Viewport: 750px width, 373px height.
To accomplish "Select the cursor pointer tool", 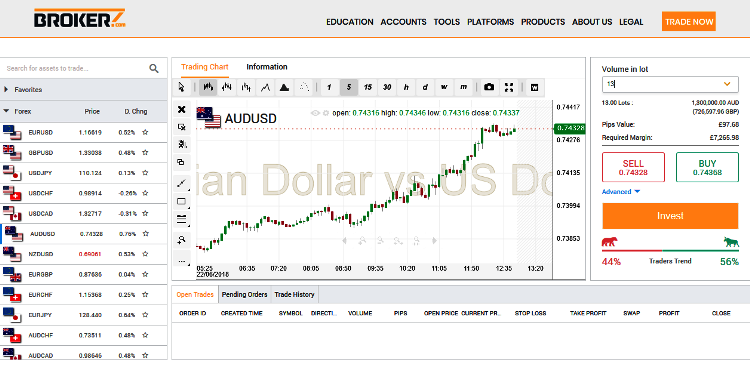I will click(x=181, y=87).
